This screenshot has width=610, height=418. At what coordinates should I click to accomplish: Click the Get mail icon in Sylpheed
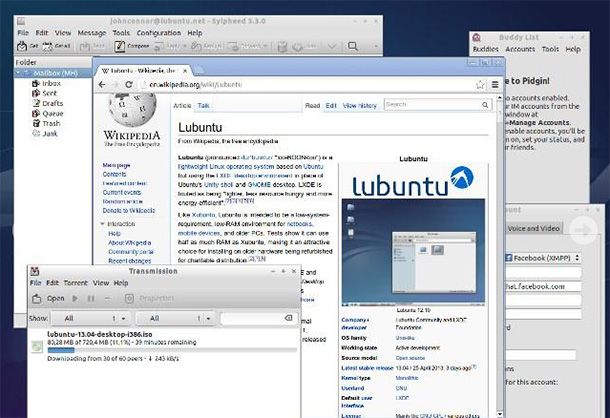27,45
